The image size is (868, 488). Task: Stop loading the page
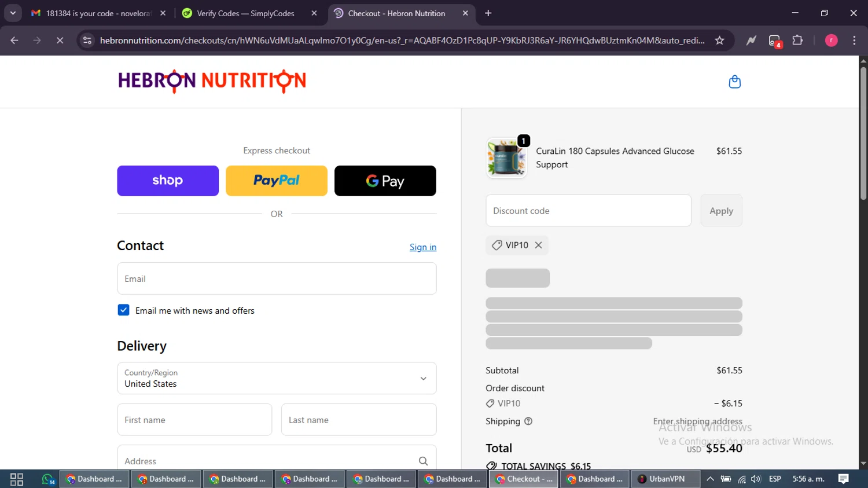pyautogui.click(x=60, y=41)
